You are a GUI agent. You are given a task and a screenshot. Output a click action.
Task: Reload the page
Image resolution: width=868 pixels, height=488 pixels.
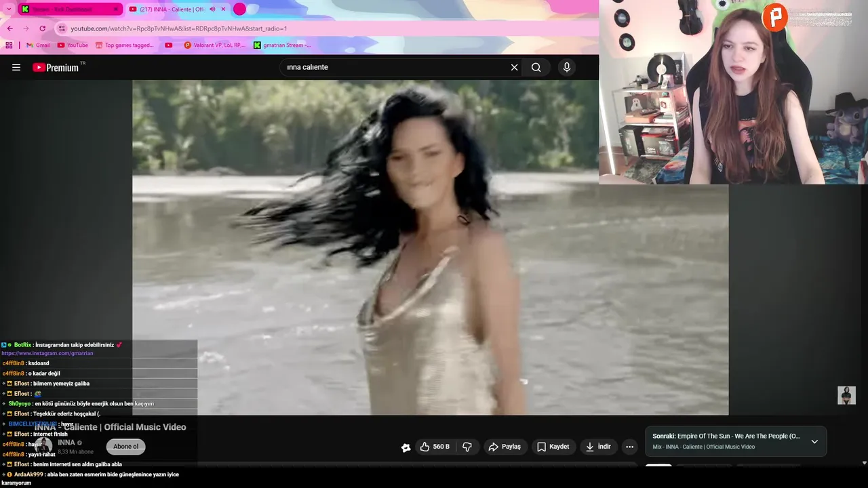pyautogui.click(x=42, y=28)
